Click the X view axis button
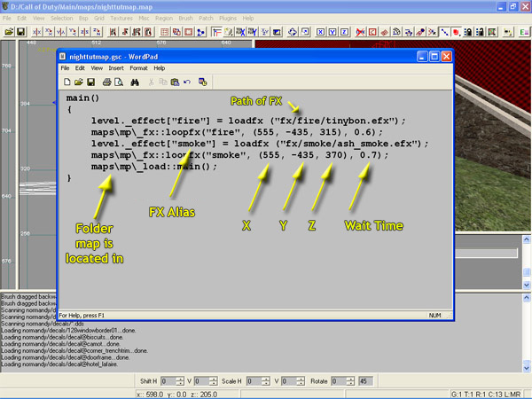The width and height of the screenshot is (532, 399). [x=320, y=32]
